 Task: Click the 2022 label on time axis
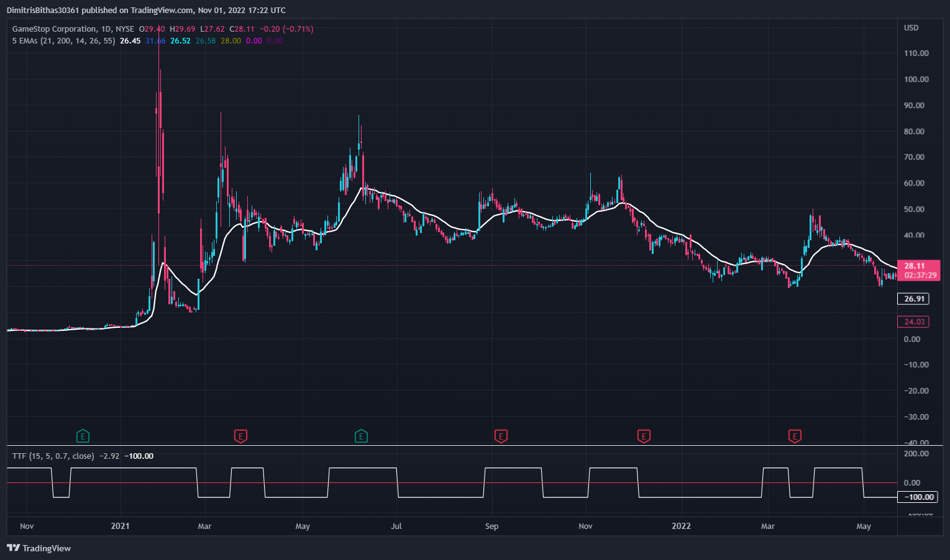pos(681,526)
